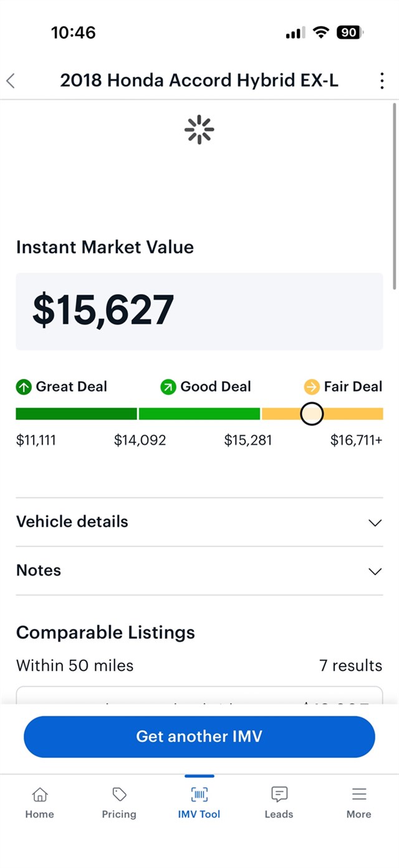This screenshot has height=868, width=399.
Task: Expand the Notes section chevron
Action: [x=375, y=571]
